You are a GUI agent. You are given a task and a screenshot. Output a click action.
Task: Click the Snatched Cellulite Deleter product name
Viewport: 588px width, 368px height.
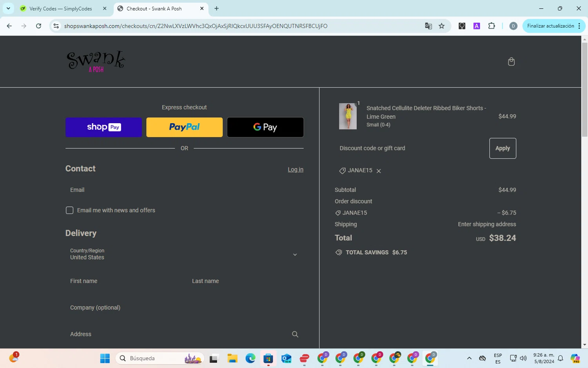426,112
